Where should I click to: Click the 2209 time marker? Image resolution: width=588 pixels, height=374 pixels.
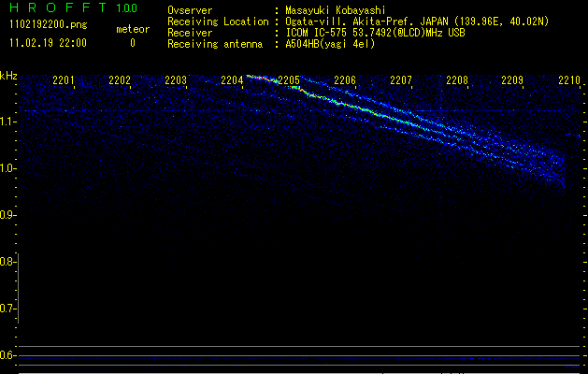pyautogui.click(x=512, y=80)
